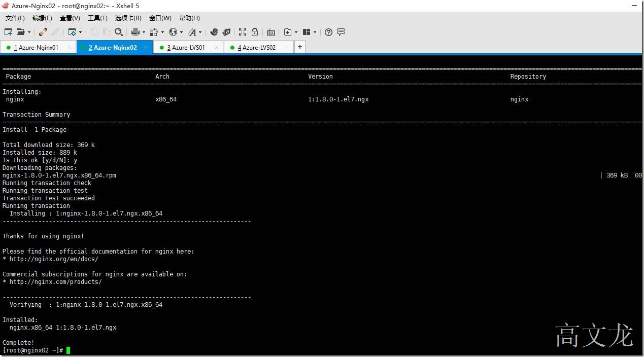This screenshot has width=644, height=357.
Task: Click the Paste clipboard icon
Action: coord(107,32)
